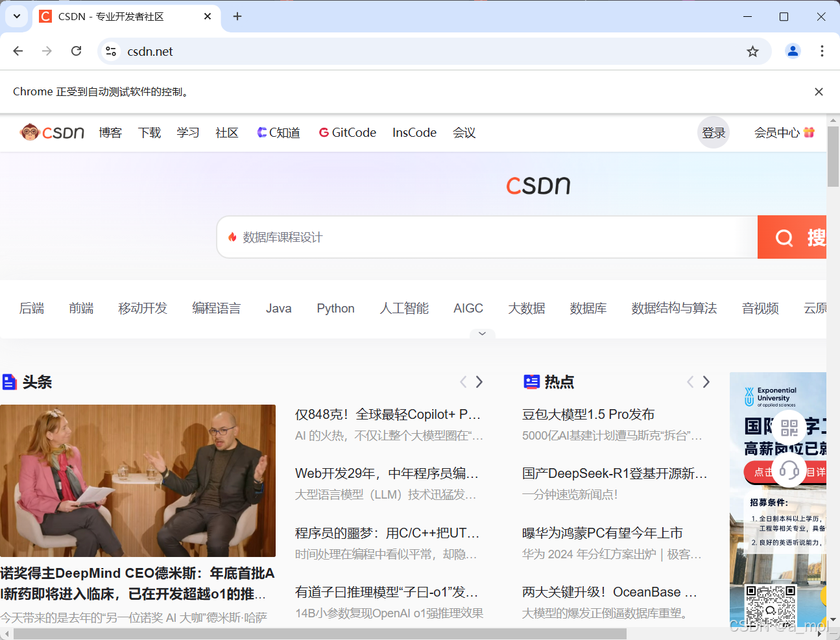Viewport: 840px width, 640px height.
Task: Open the InsCode nav item
Action: point(414,132)
